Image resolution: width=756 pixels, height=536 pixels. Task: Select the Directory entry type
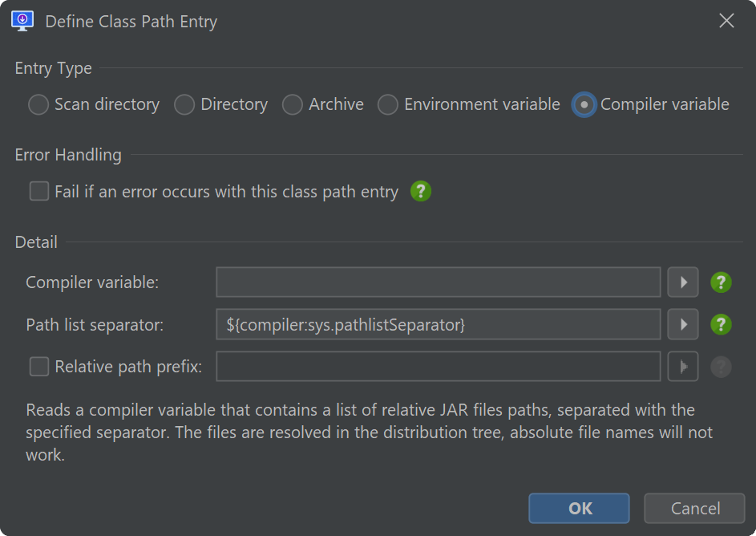(184, 104)
